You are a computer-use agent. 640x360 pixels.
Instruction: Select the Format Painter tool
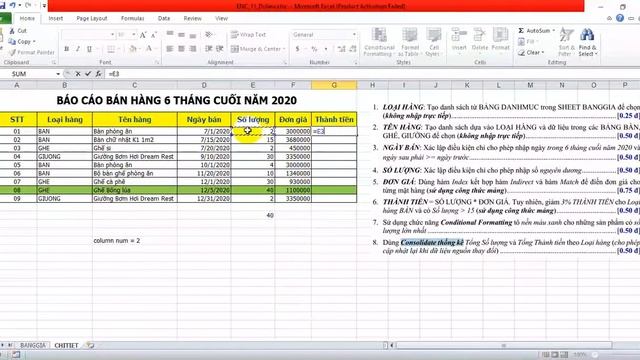pyautogui.click(x=32, y=52)
